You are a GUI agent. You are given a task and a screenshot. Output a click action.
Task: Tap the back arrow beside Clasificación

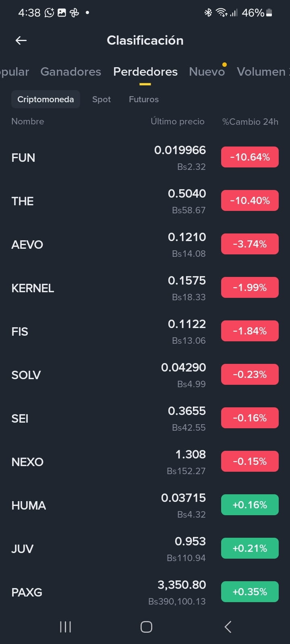pos(21,40)
